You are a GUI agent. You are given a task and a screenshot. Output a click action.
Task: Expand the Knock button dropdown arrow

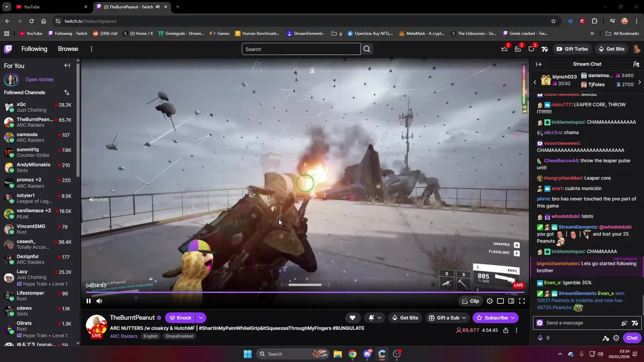(x=201, y=318)
